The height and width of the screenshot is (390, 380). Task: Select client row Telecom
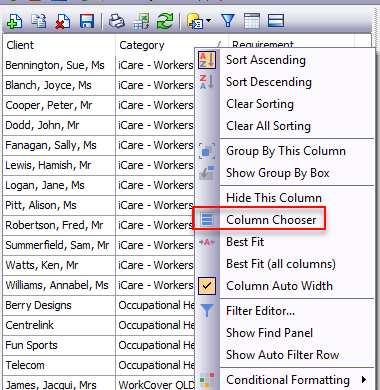[59, 365]
